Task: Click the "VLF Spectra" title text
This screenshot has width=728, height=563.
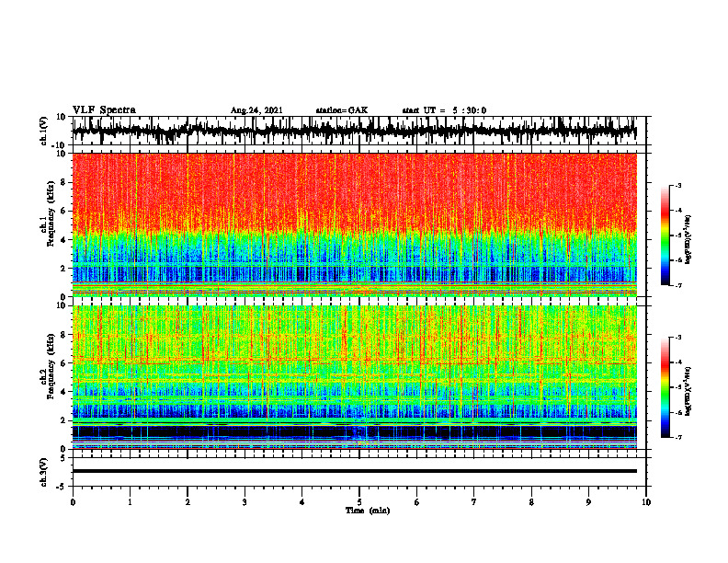Action: point(104,110)
